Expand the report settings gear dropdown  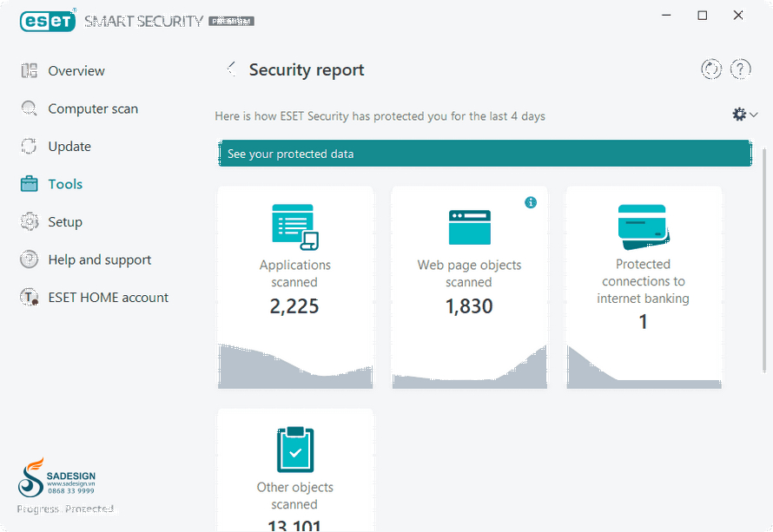pyautogui.click(x=744, y=115)
